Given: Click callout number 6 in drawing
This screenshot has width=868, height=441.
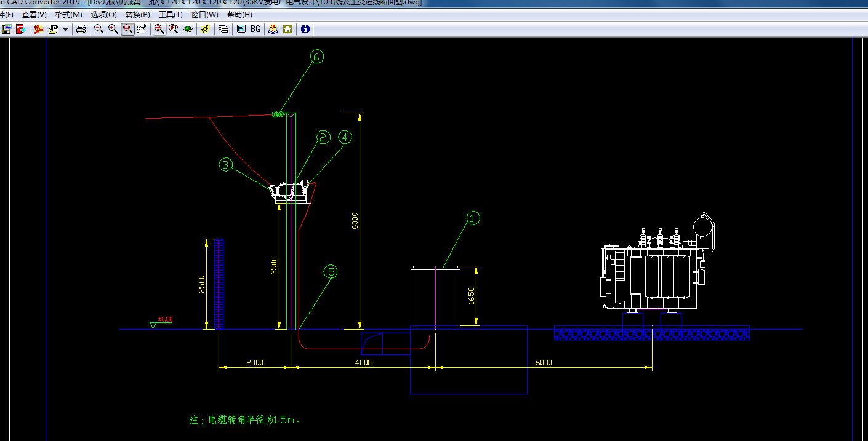Looking at the screenshot, I should (316, 57).
